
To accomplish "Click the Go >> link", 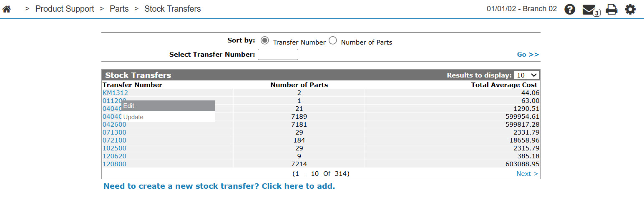I will (528, 55).
